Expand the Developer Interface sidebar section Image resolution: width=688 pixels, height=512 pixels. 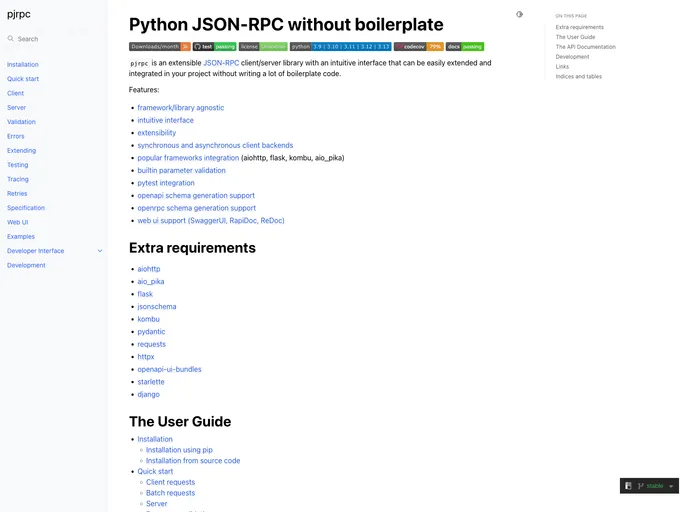point(100,251)
